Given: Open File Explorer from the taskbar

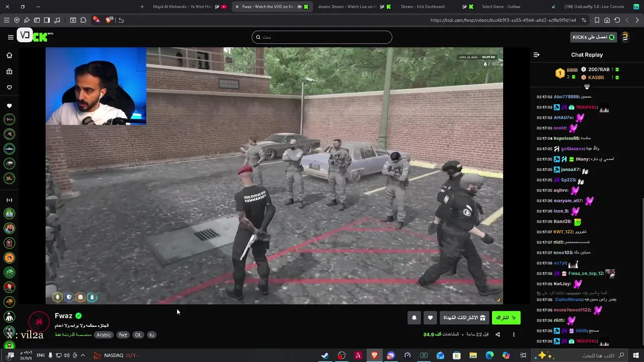Looking at the screenshot, I should coord(473,355).
